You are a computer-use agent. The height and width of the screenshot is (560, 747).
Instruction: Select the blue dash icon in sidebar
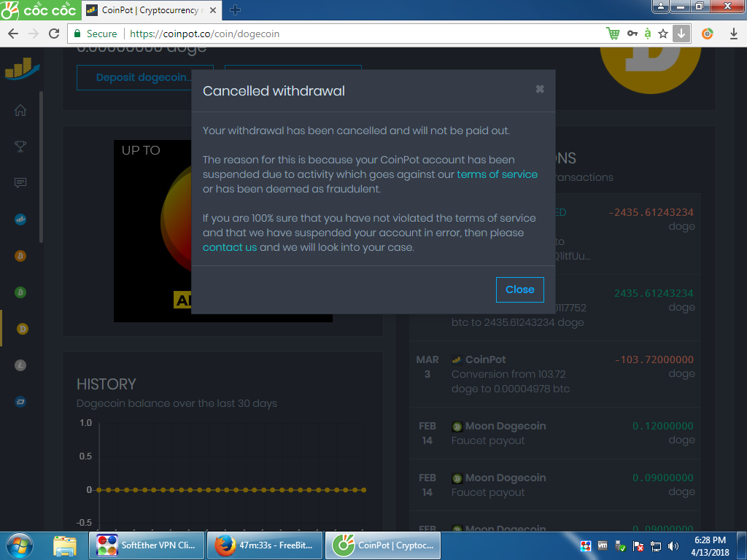pyautogui.click(x=20, y=402)
